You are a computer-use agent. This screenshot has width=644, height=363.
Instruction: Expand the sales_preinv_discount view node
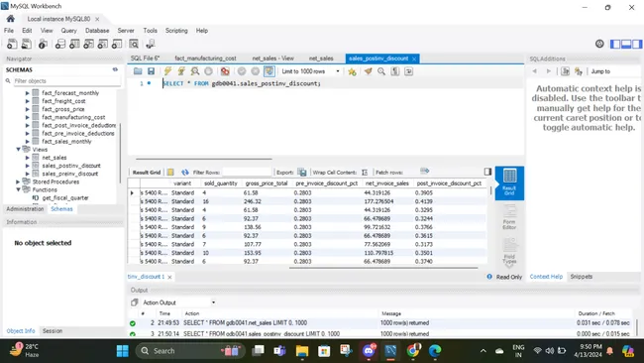click(28, 174)
